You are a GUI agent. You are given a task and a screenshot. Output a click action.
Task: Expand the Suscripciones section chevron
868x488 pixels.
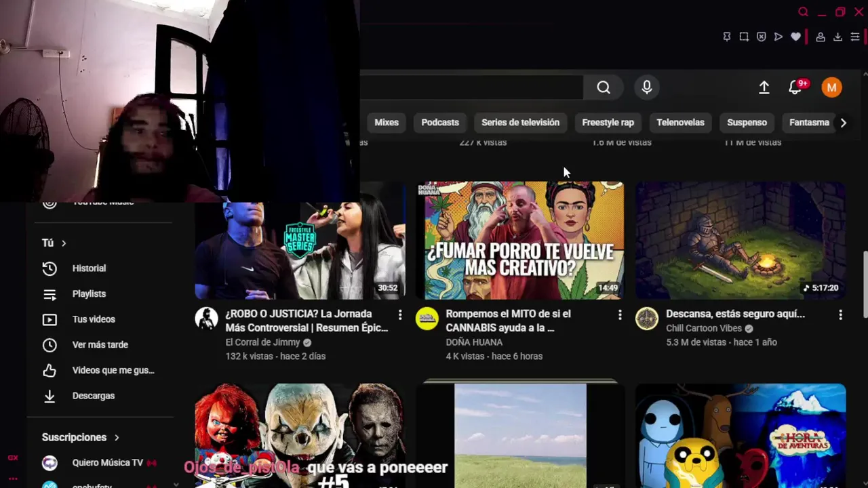coord(117,437)
